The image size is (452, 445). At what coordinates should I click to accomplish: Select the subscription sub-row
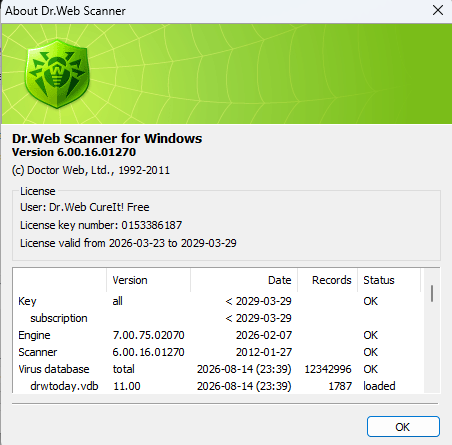(219, 318)
